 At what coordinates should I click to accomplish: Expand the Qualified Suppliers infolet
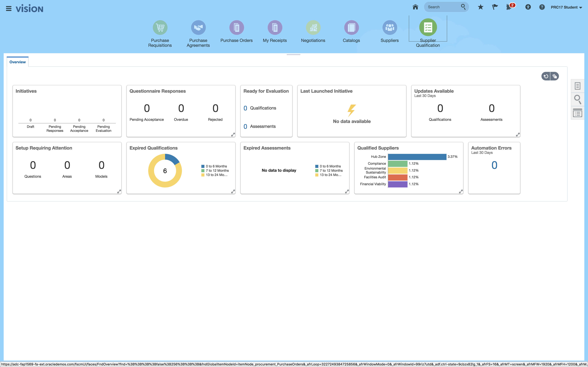[461, 191]
